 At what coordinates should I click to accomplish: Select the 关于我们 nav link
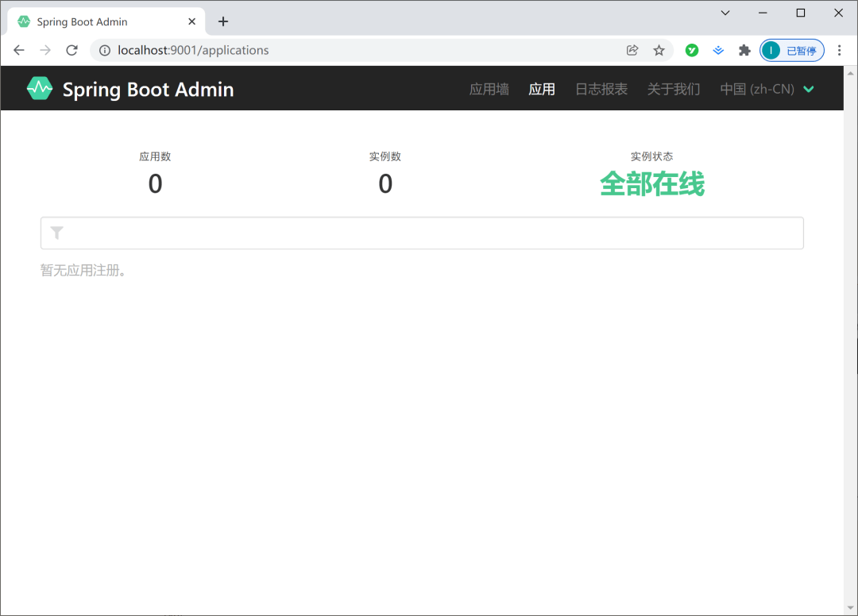click(674, 89)
